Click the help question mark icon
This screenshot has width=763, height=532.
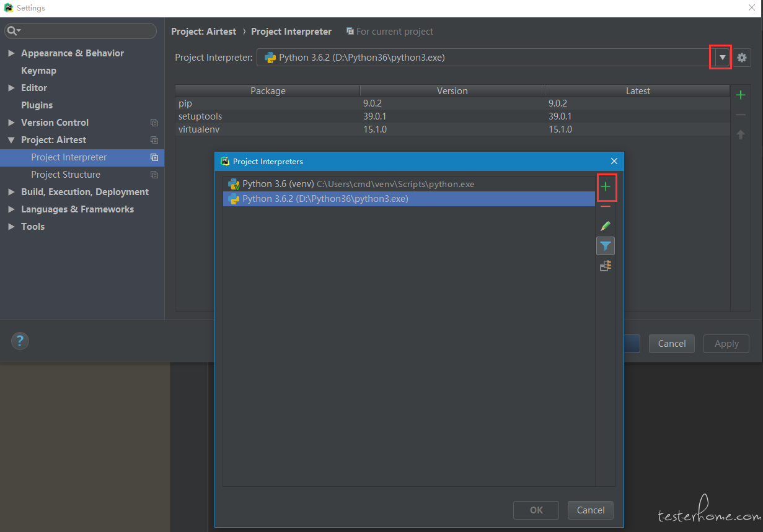pos(20,341)
